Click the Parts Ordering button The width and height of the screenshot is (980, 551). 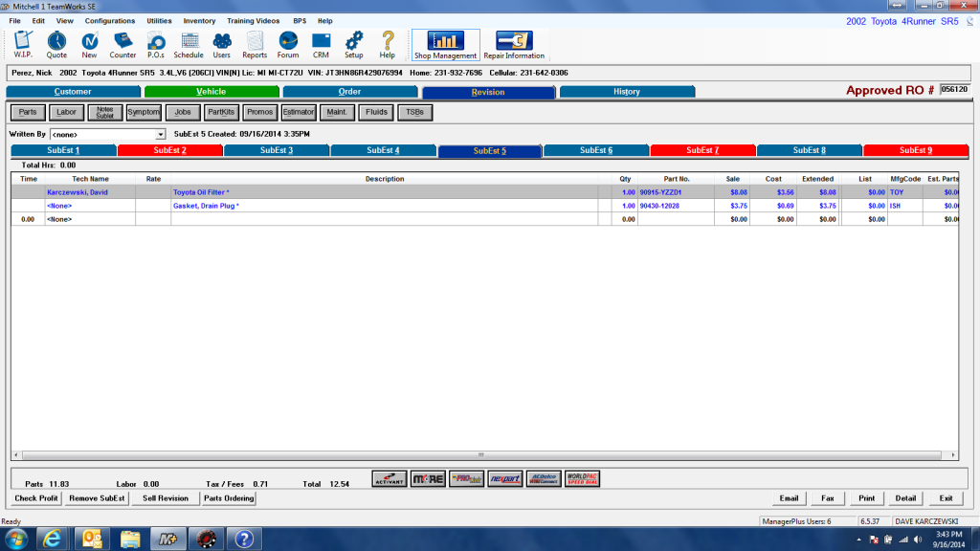tap(229, 498)
